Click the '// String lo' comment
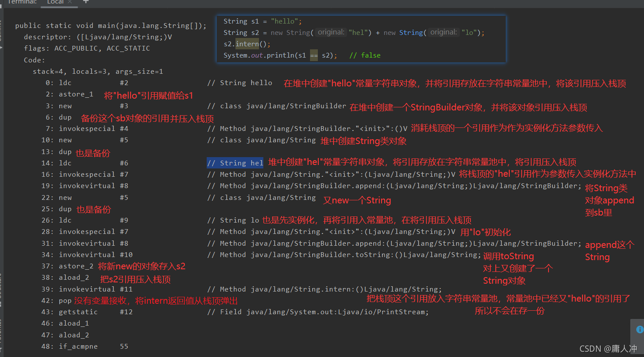Image resolution: width=644 pixels, height=357 pixels. point(233,220)
